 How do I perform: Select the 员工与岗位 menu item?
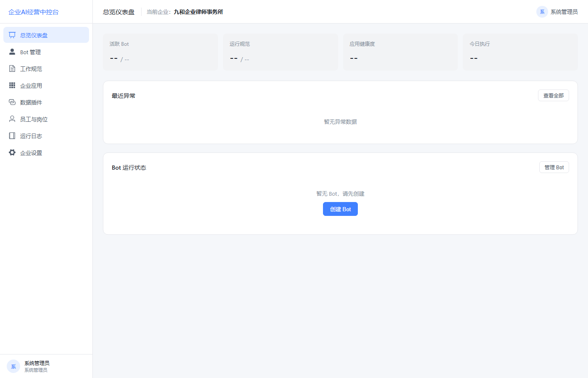[x=46, y=119]
